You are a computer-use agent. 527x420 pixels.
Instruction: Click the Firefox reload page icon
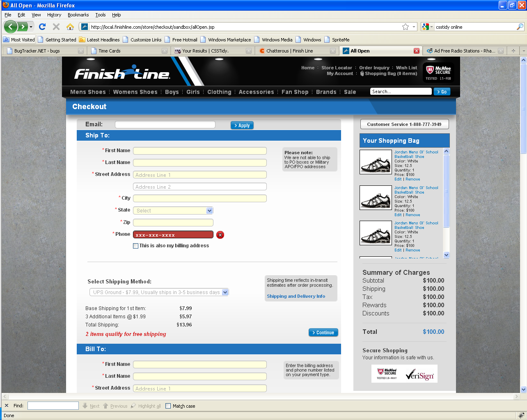[x=42, y=27]
